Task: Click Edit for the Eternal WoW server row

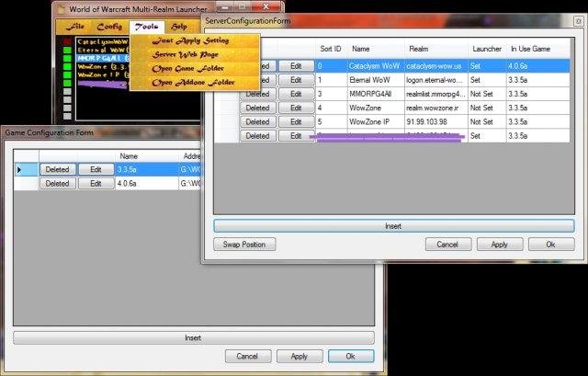Action: 296,80
